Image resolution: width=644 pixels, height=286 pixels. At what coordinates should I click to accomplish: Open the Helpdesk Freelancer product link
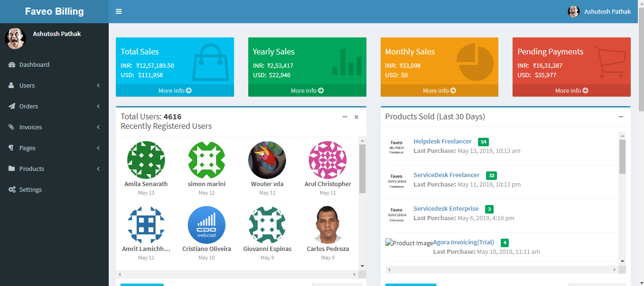(443, 141)
